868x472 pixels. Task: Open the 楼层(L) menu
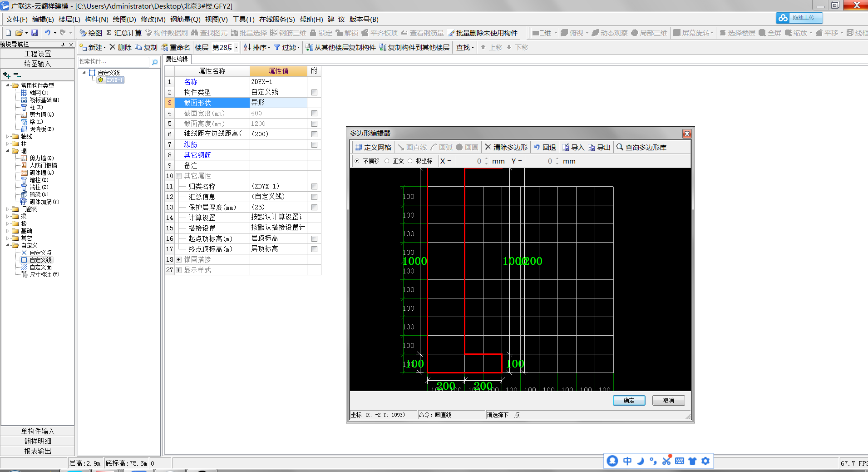69,19
